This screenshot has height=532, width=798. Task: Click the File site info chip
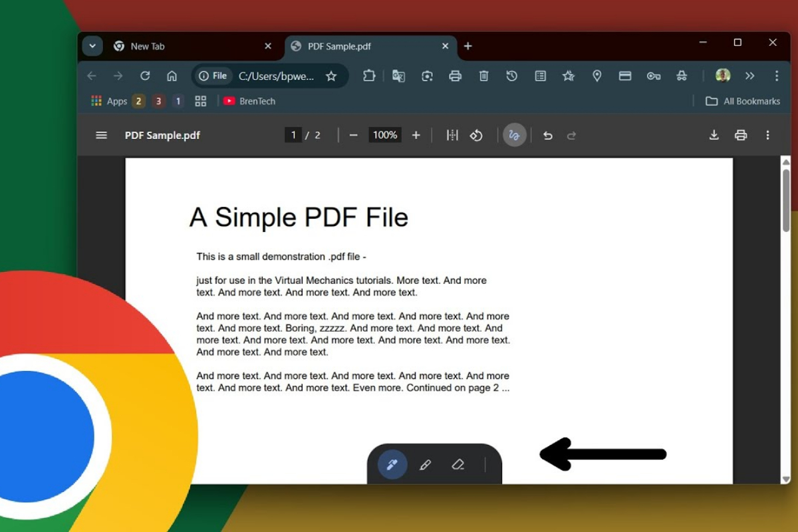click(213, 76)
